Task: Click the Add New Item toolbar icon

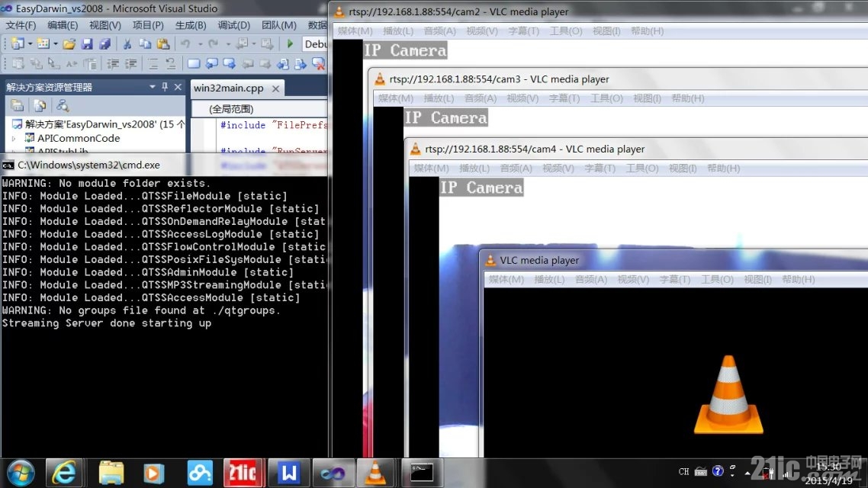Action: click(43, 43)
